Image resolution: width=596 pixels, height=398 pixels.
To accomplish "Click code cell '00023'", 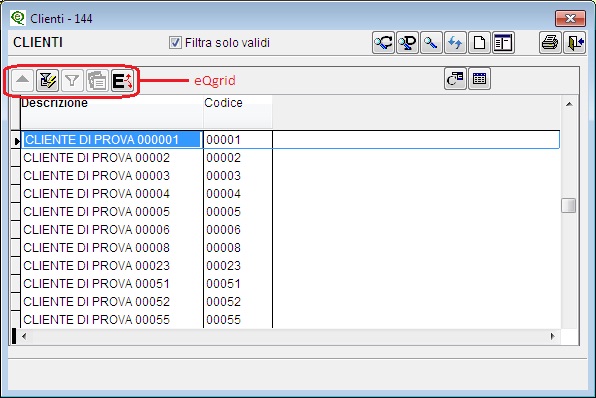I will [x=238, y=265].
